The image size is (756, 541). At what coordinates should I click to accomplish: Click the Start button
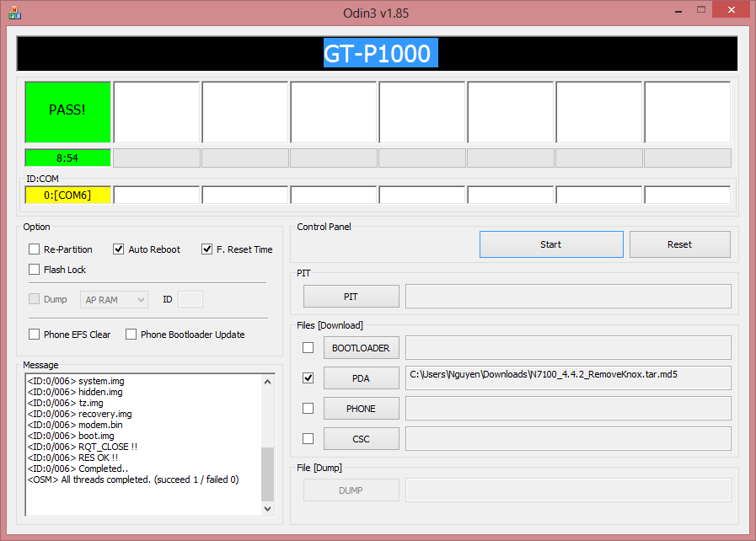(551, 244)
